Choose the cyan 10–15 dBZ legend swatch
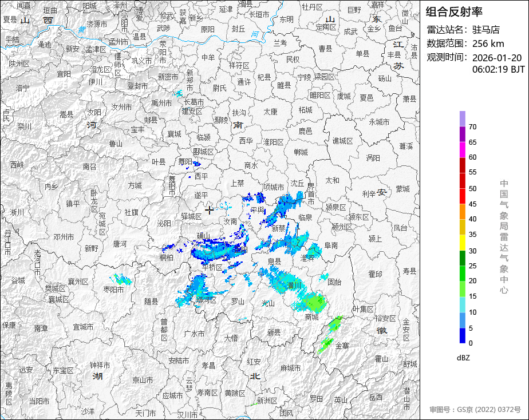The height and width of the screenshot is (420, 529). 462,304
